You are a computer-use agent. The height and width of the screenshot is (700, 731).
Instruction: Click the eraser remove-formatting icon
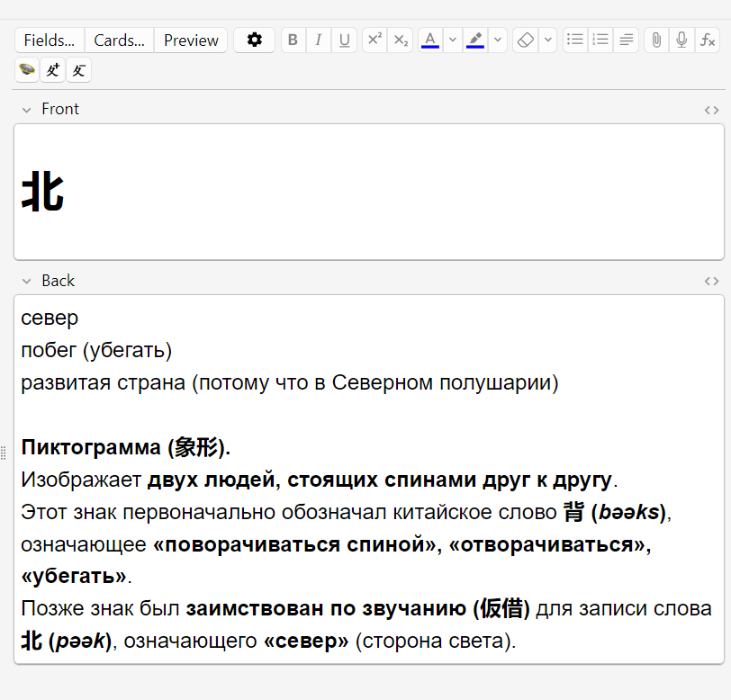[x=526, y=40]
